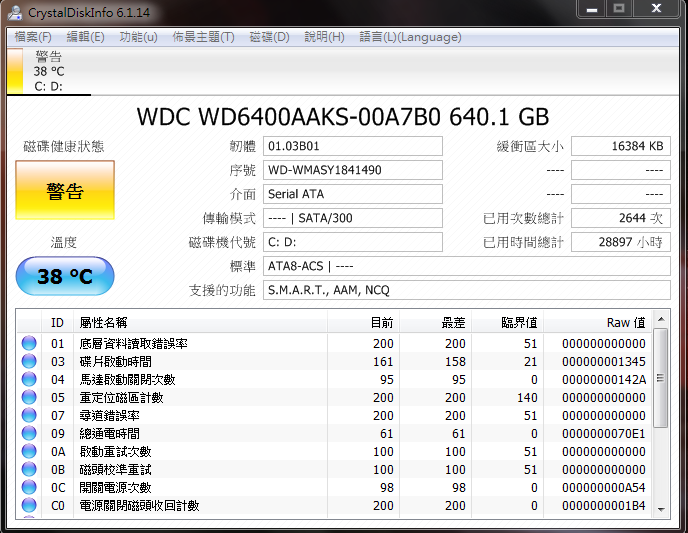
Task: Click raw value 000000000A54
Action: 604,487
